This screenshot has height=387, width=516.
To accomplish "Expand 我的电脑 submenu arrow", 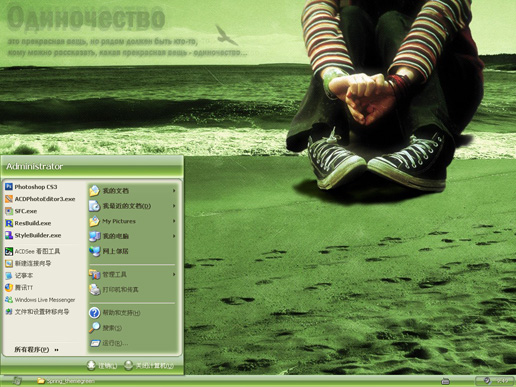I will pyautogui.click(x=174, y=236).
